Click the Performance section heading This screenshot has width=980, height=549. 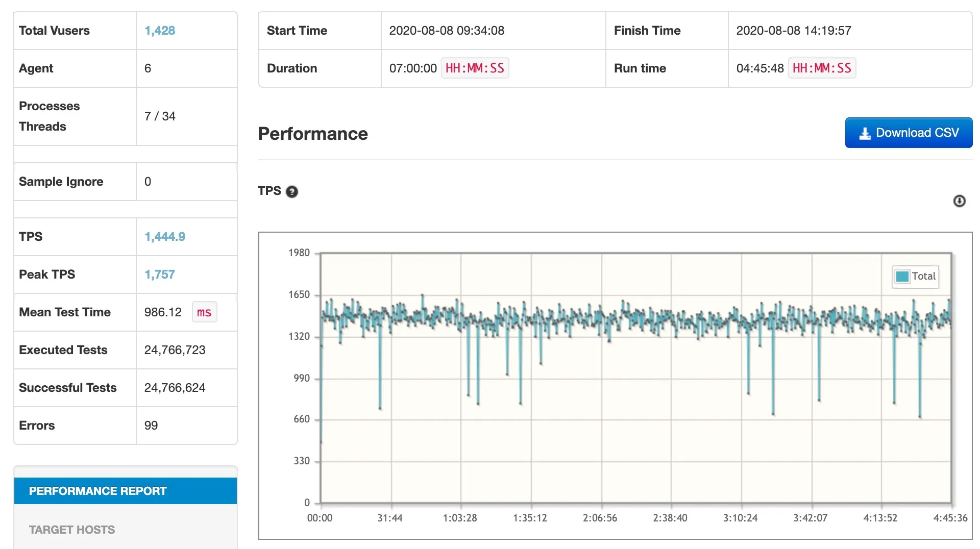pyautogui.click(x=313, y=134)
